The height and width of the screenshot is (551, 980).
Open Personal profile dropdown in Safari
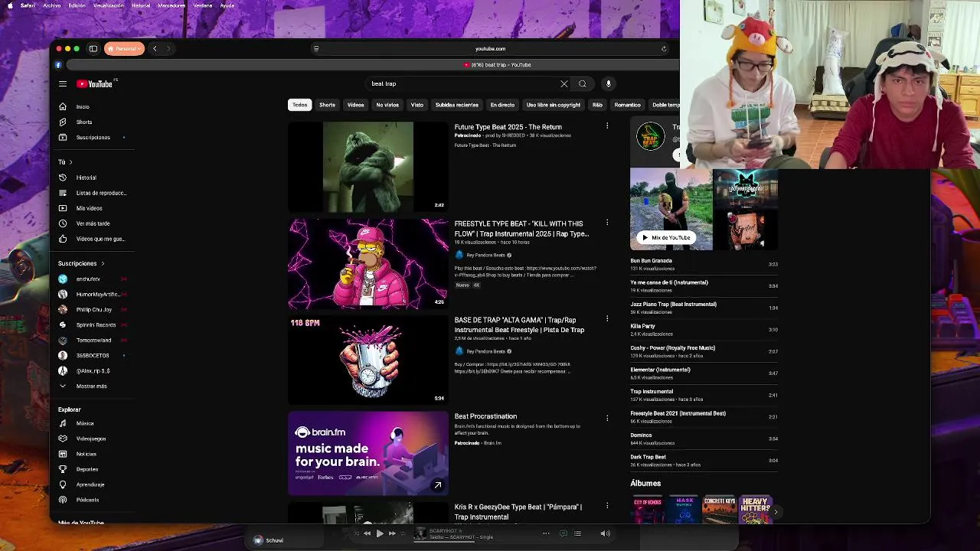(x=124, y=49)
